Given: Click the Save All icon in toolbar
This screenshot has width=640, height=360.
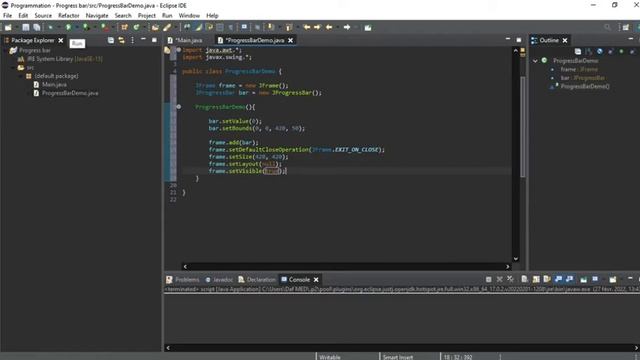Looking at the screenshot, I should 37,27.
